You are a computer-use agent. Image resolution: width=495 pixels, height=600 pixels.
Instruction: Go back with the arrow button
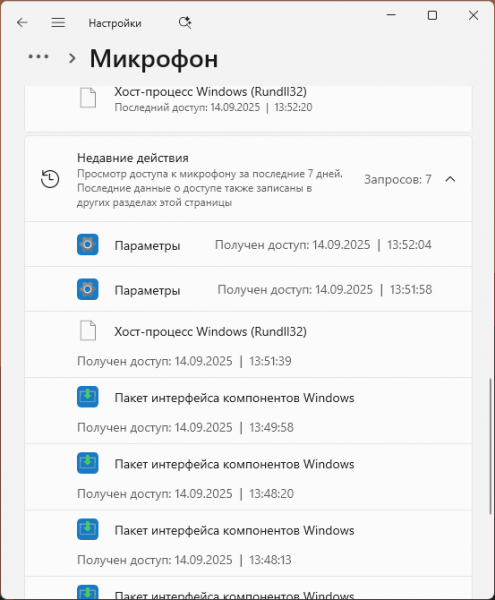point(22,23)
